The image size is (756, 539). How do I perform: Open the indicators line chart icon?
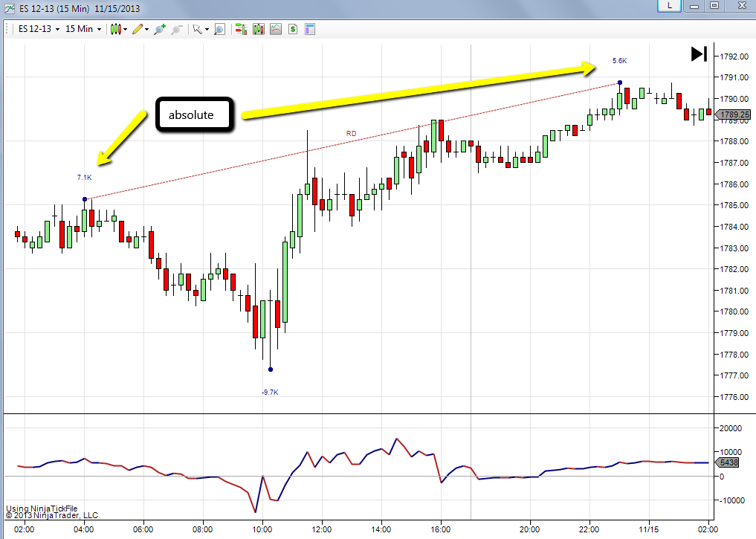tap(276, 30)
